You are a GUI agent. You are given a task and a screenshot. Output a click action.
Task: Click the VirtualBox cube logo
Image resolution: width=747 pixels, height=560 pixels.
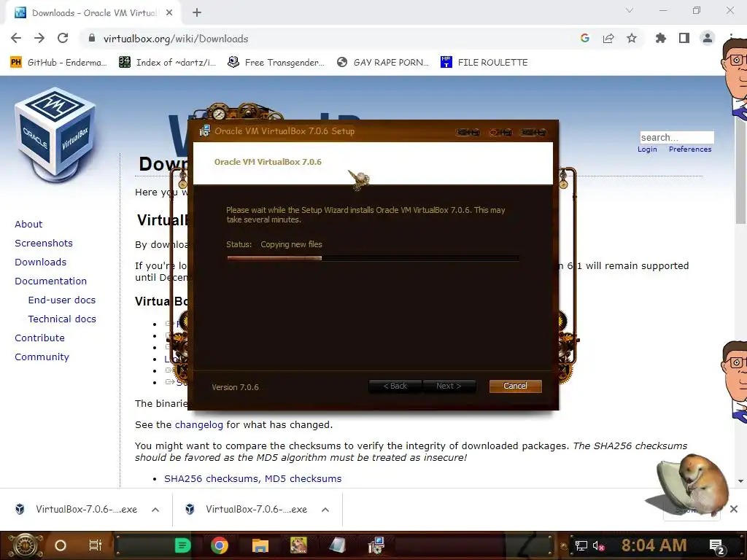[55, 134]
